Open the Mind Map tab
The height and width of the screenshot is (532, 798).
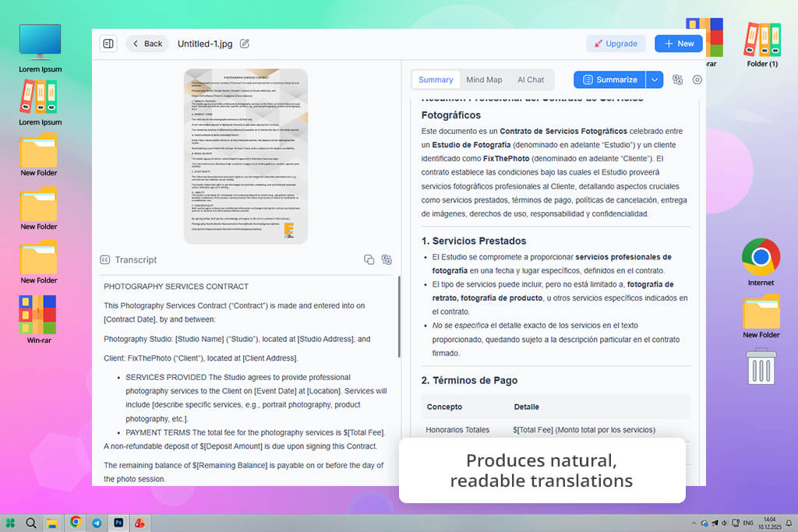tap(484, 80)
